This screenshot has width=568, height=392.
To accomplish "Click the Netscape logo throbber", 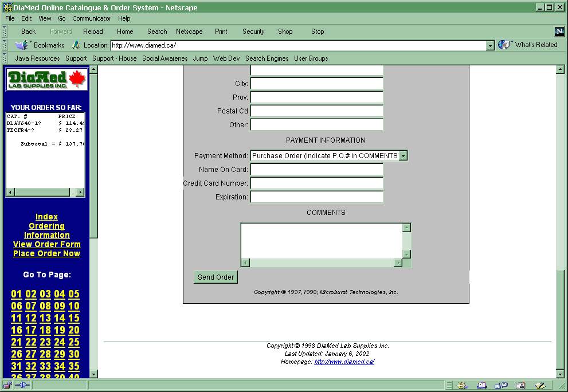I will point(559,32).
